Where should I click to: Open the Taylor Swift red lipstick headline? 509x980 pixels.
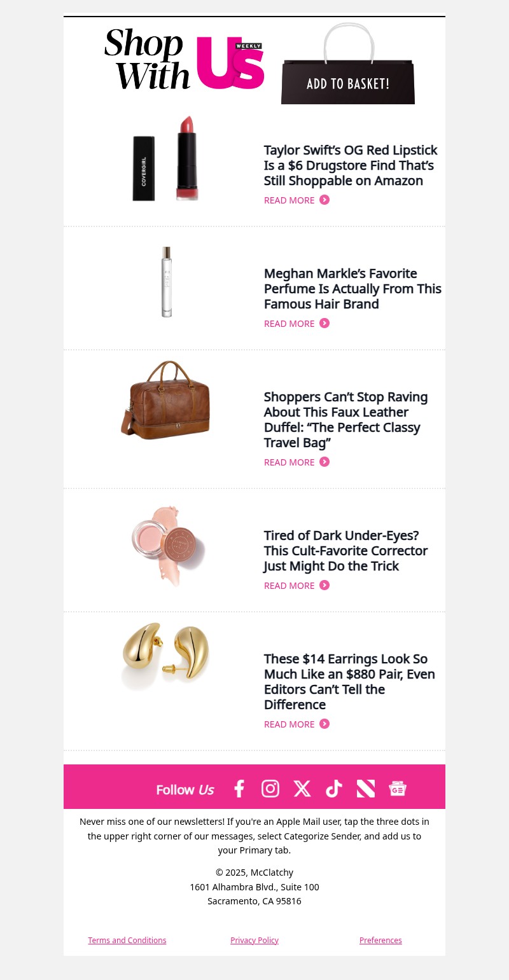click(351, 165)
